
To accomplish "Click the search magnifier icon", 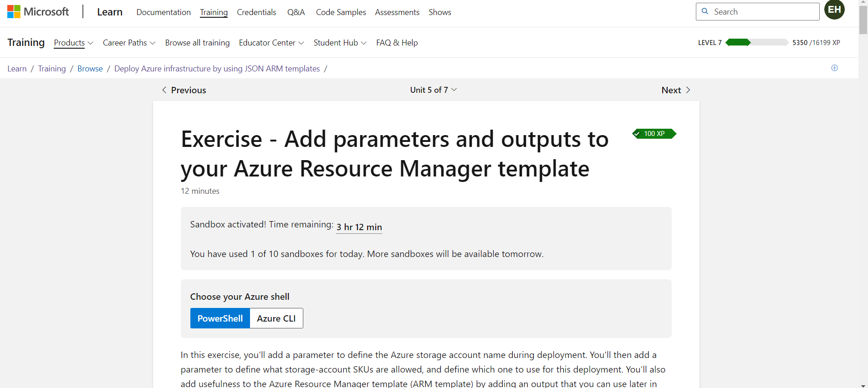I will pyautogui.click(x=705, y=11).
